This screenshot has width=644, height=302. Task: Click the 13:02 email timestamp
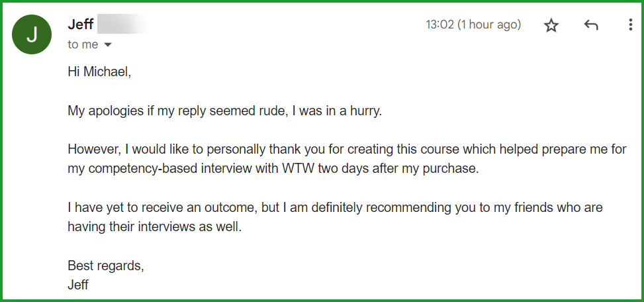point(473,25)
